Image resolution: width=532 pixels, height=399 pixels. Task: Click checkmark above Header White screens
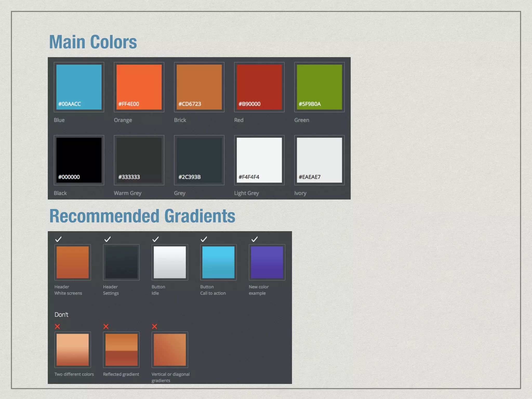(58, 239)
